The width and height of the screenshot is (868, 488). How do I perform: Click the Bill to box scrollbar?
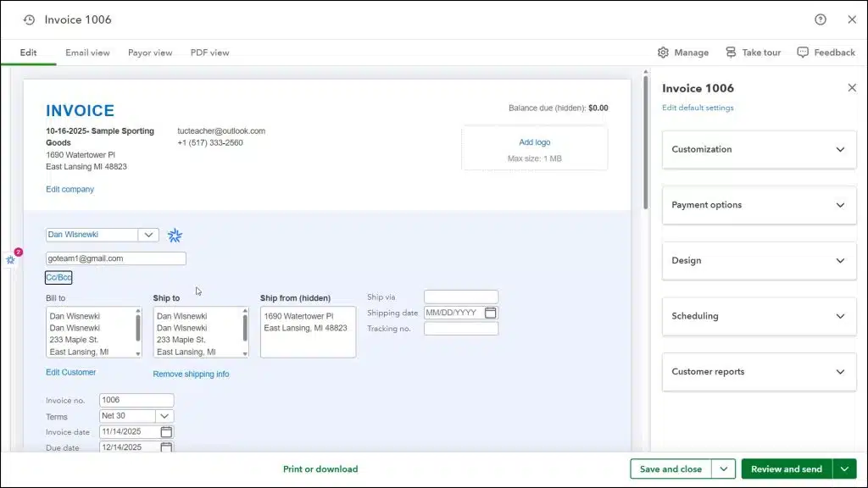[x=138, y=329]
